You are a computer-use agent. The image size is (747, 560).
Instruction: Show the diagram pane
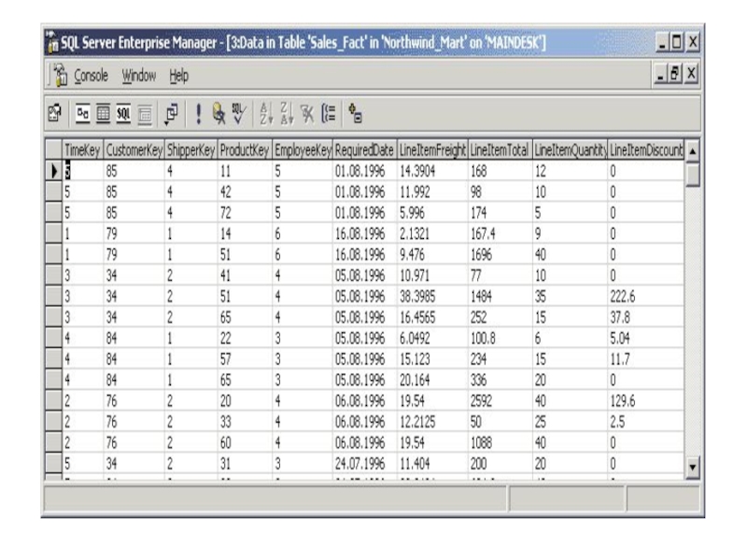(x=83, y=113)
